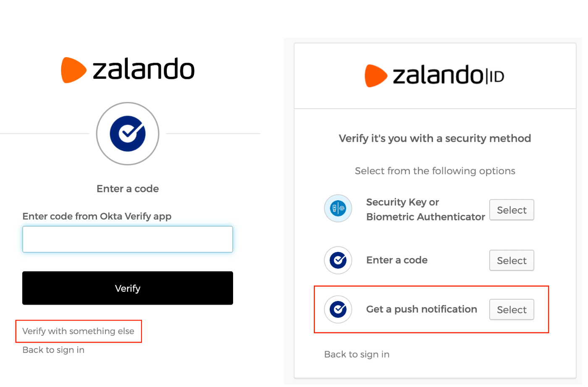
Task: Click the orange Zalando logo on left panel
Action: coord(74,70)
